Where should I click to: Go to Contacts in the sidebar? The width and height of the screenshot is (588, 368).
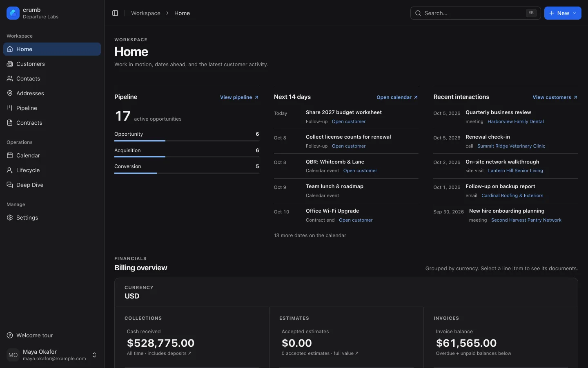(52, 79)
